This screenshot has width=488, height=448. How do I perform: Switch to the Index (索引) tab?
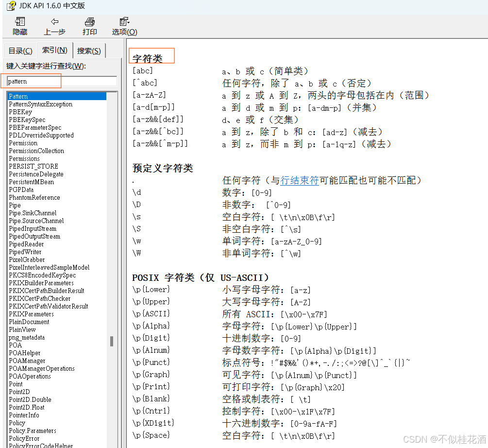click(x=55, y=50)
